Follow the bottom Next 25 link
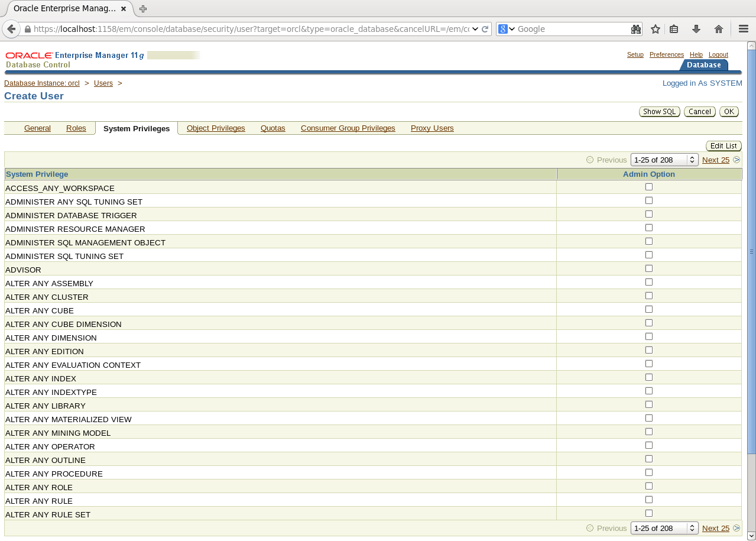756x541 pixels. click(x=716, y=528)
